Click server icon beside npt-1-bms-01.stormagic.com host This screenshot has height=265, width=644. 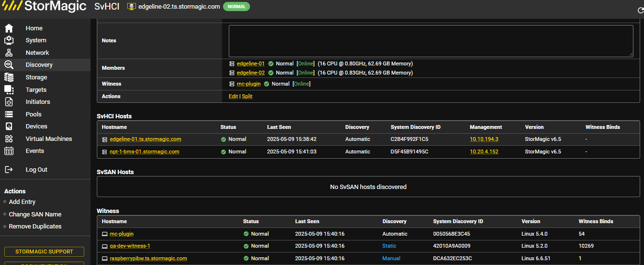[x=105, y=152]
